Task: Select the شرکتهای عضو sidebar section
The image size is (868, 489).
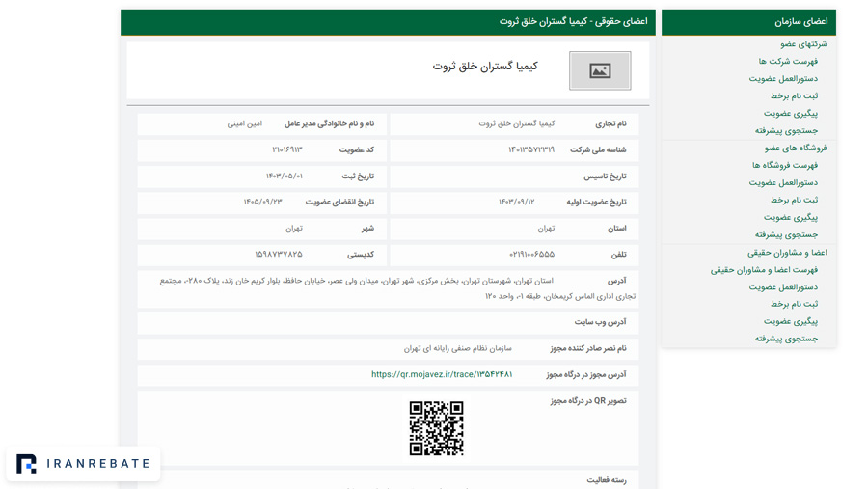Action: tap(803, 43)
